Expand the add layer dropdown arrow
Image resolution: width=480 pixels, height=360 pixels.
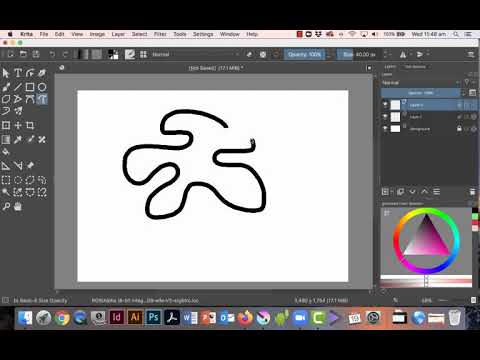[x=392, y=192]
